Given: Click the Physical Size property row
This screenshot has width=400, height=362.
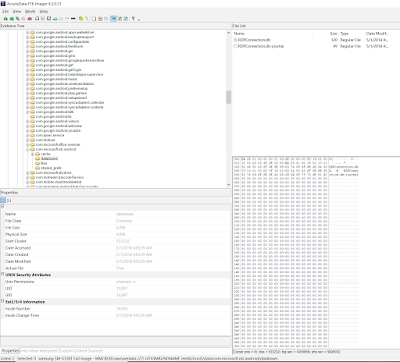Looking at the screenshot, I should [115, 234].
